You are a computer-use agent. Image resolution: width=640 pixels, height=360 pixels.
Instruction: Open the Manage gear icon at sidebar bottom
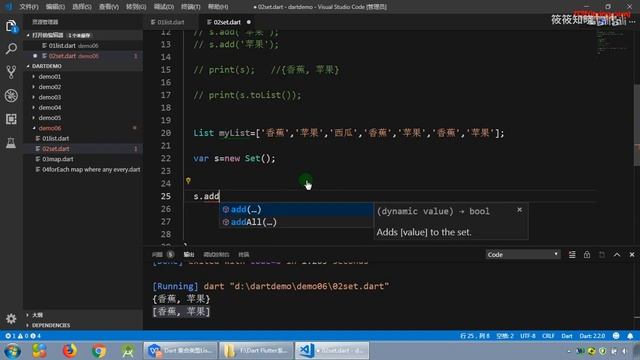click(x=11, y=318)
